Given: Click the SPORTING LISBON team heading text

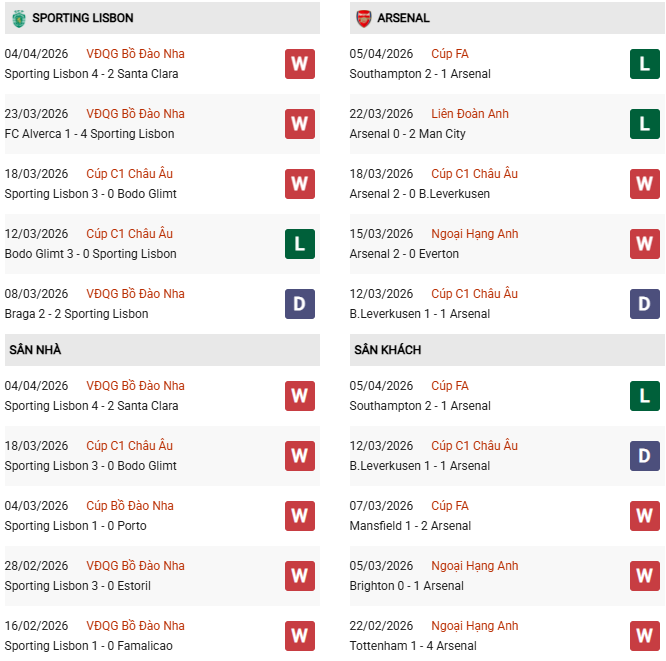Looking at the screenshot, I should tap(83, 18).
